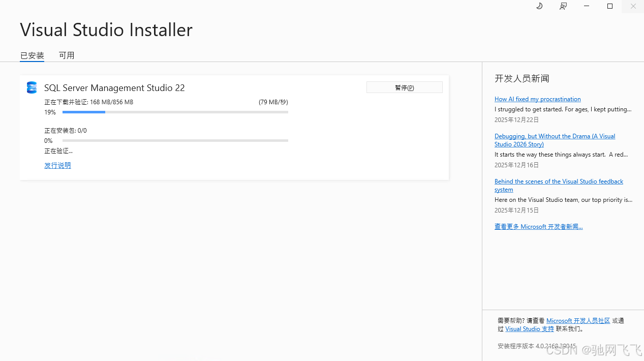Click the (79 MB/秒) download speed text
This screenshot has height=361, width=644.
coord(273,102)
